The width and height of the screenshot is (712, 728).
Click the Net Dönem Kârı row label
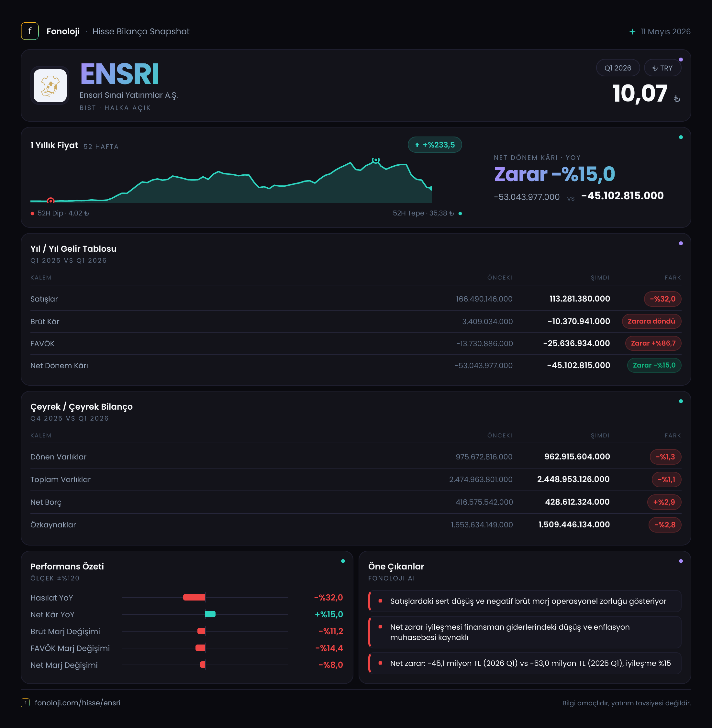[x=59, y=366]
